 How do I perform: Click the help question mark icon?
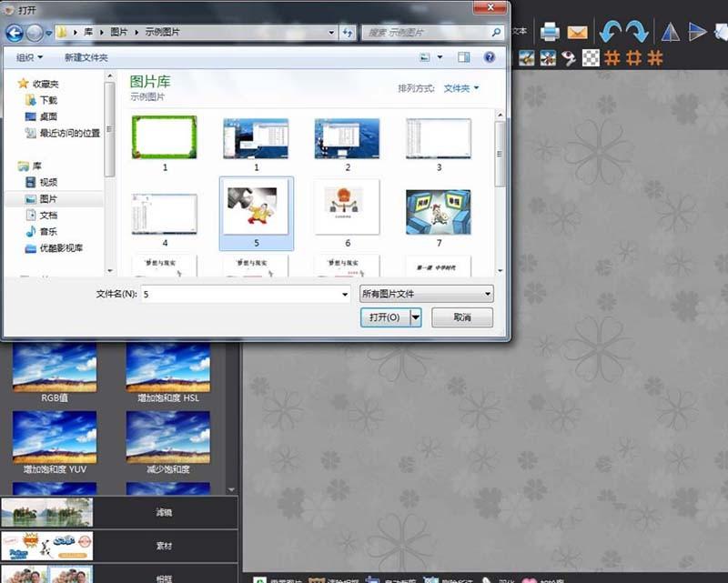click(x=490, y=56)
